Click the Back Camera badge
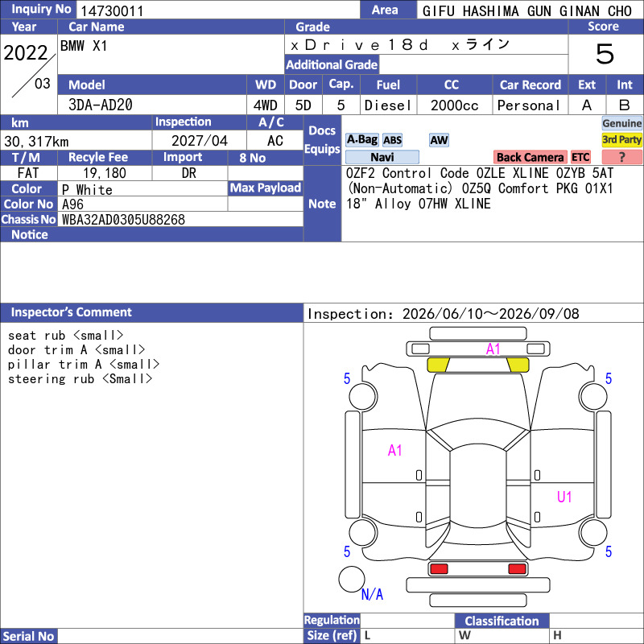644x644 pixels. pyautogui.click(x=530, y=157)
